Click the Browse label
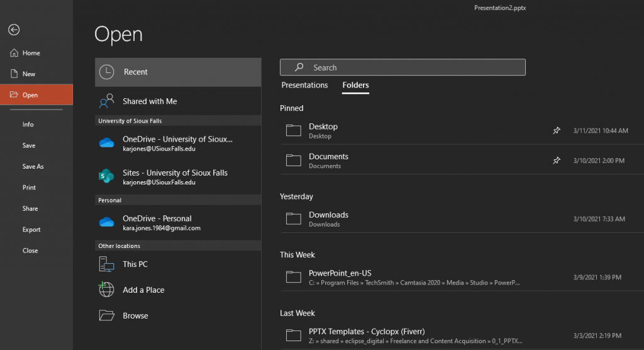The width and height of the screenshot is (644, 350). point(135,315)
